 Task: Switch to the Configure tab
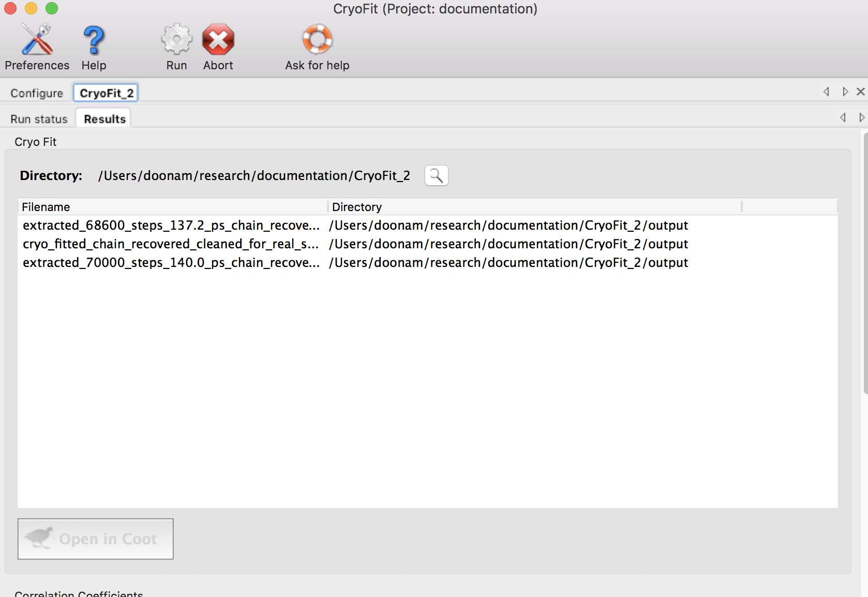click(x=36, y=93)
